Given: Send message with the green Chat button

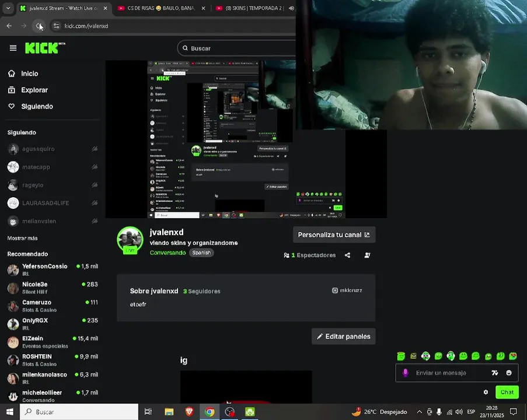Looking at the screenshot, I should click(507, 392).
